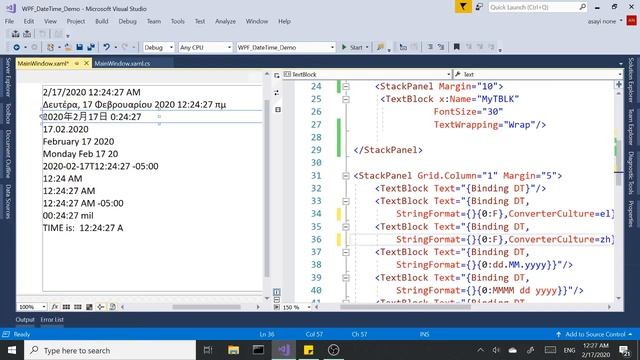Open the Output tab at bottom

[25, 320]
